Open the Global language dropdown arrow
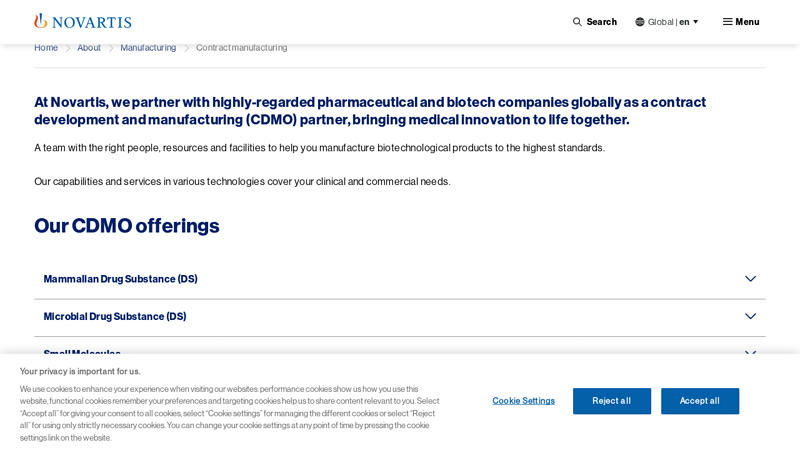Screen dimensions: 800x450 pyautogui.click(x=696, y=22)
